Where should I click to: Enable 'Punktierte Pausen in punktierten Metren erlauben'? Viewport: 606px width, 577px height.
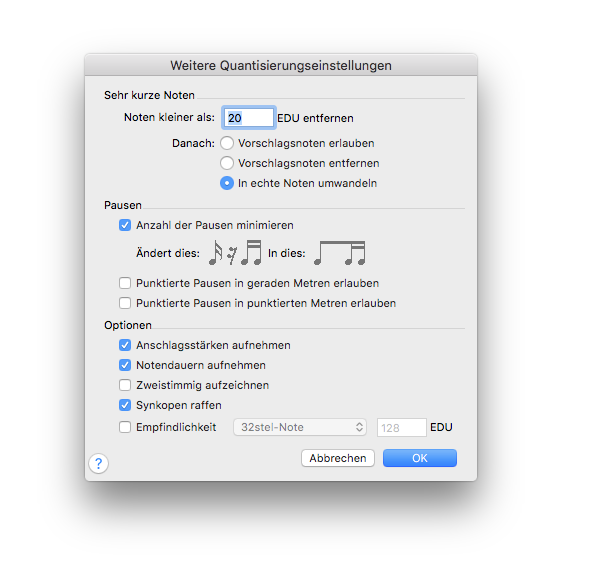(125, 303)
